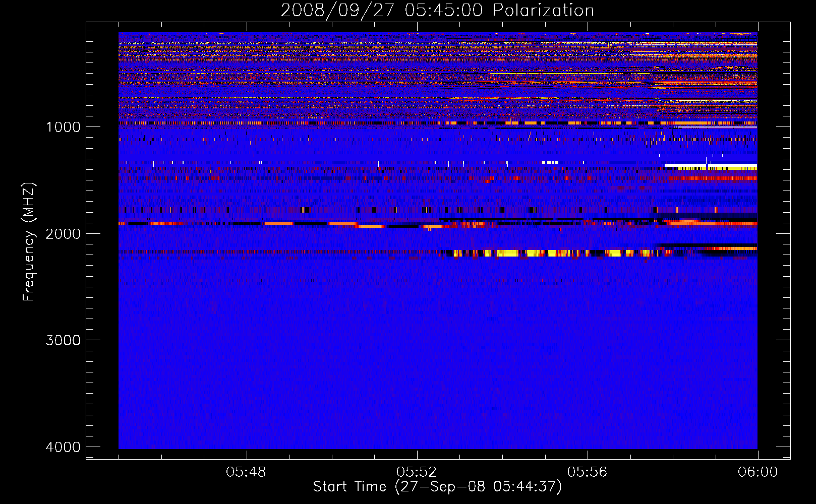Screen dimensions: 816x504
Task: Click the "06:00" time tick label
Action: pyautogui.click(x=757, y=472)
